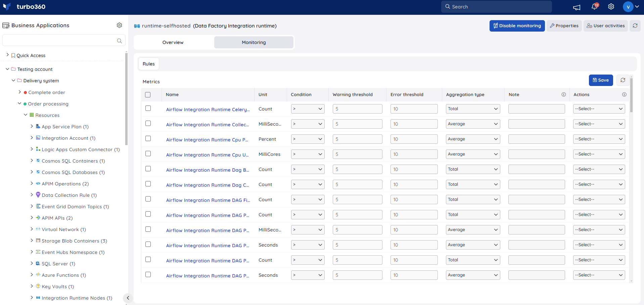Check the Airflow Runtime Dag C row
Screen dimensions: 644x305
point(148,184)
